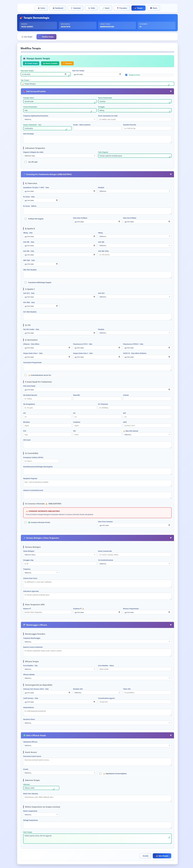Collapse the Dati Farmaco/Prodotto section
The image size is (193, 868).
170,91
